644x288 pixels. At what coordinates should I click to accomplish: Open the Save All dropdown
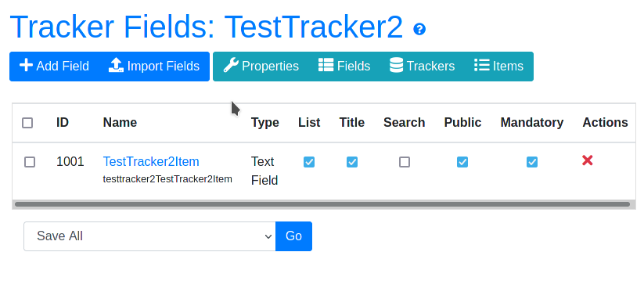click(x=149, y=236)
